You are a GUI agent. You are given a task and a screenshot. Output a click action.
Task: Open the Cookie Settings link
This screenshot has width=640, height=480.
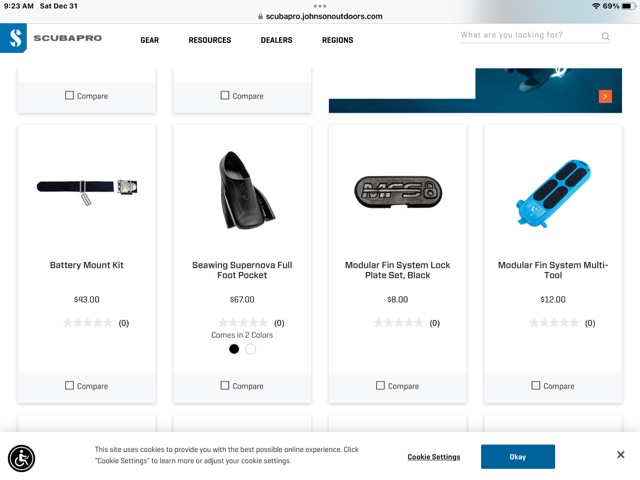(x=434, y=457)
